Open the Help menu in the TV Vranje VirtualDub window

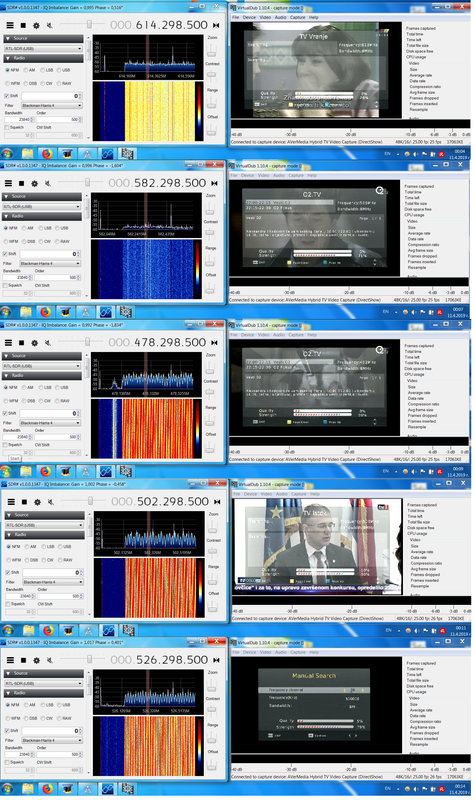coord(313,17)
